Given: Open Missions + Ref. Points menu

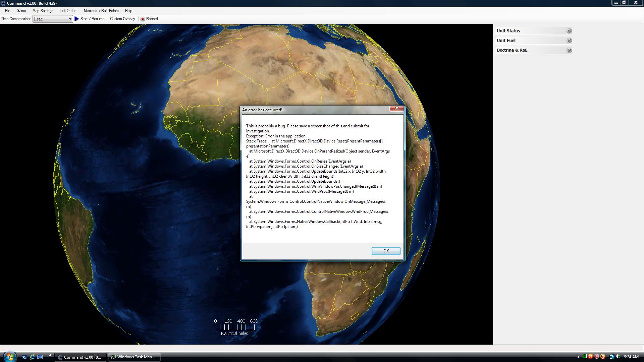Looking at the screenshot, I should 101,11.
